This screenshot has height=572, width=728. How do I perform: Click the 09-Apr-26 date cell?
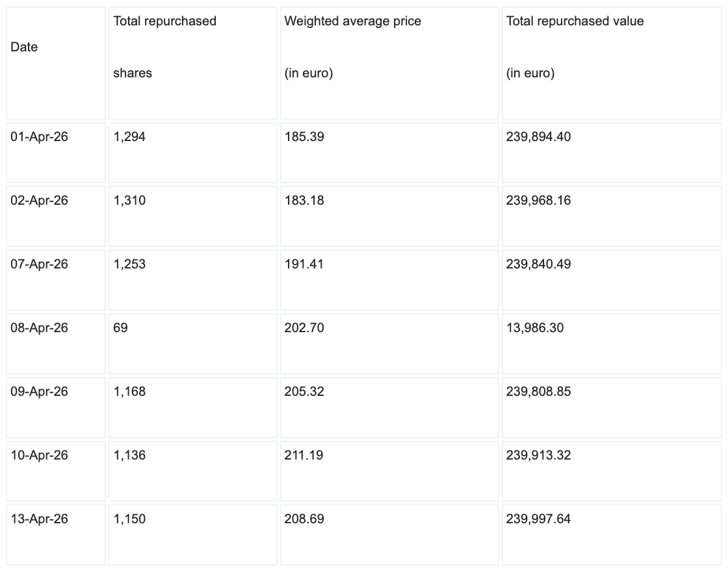pos(56,407)
